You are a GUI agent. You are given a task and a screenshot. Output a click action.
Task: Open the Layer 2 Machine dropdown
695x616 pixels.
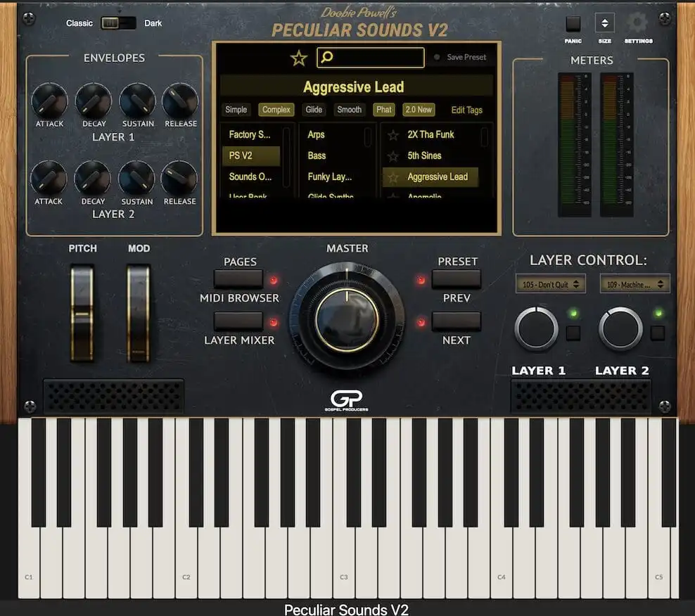point(635,284)
